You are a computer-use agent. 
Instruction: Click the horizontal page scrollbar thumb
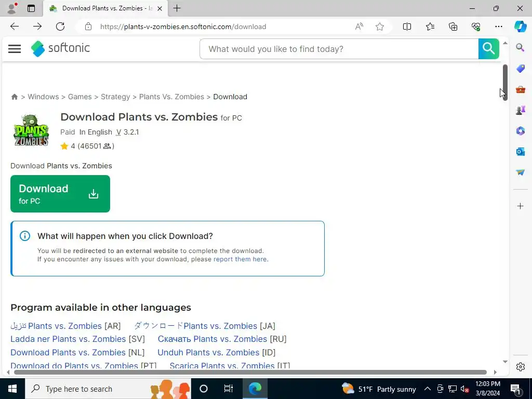click(x=250, y=372)
